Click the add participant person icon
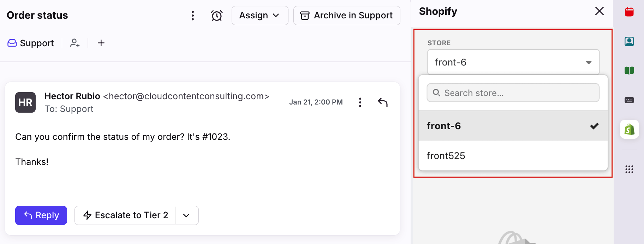Screen dimensions: 644x244 point(75,43)
